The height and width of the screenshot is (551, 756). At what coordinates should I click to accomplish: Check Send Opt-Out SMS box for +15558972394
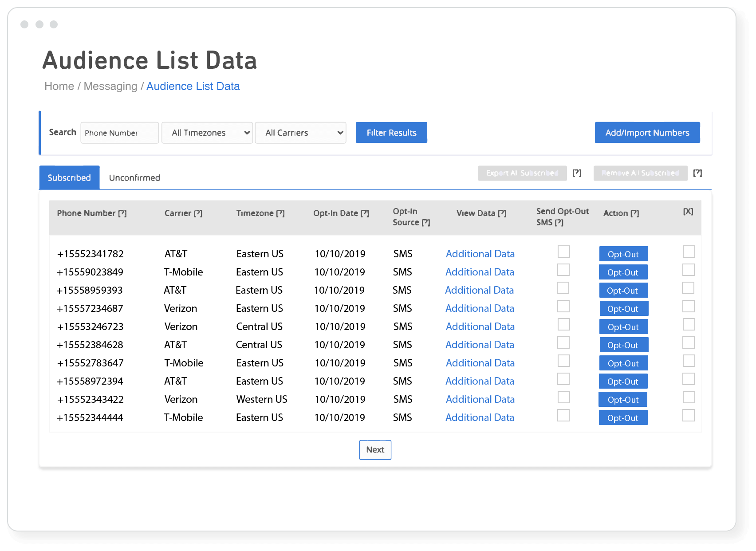point(563,379)
